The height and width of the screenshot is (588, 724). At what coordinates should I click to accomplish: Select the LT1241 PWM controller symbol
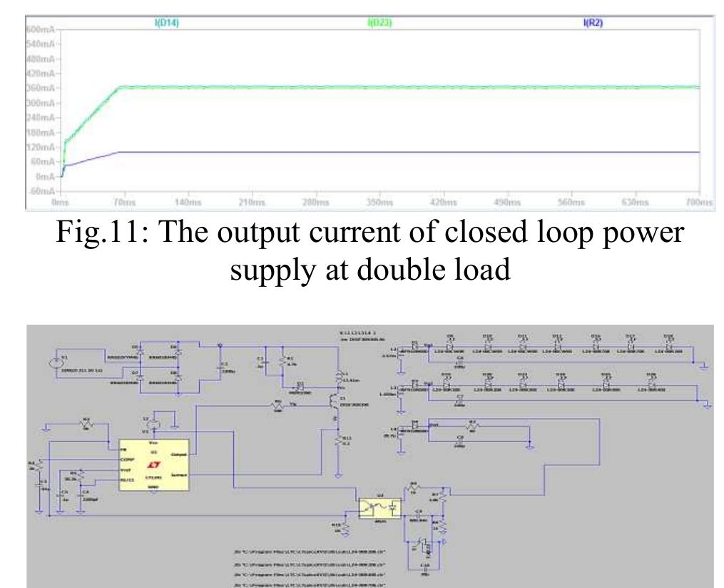coord(154,466)
